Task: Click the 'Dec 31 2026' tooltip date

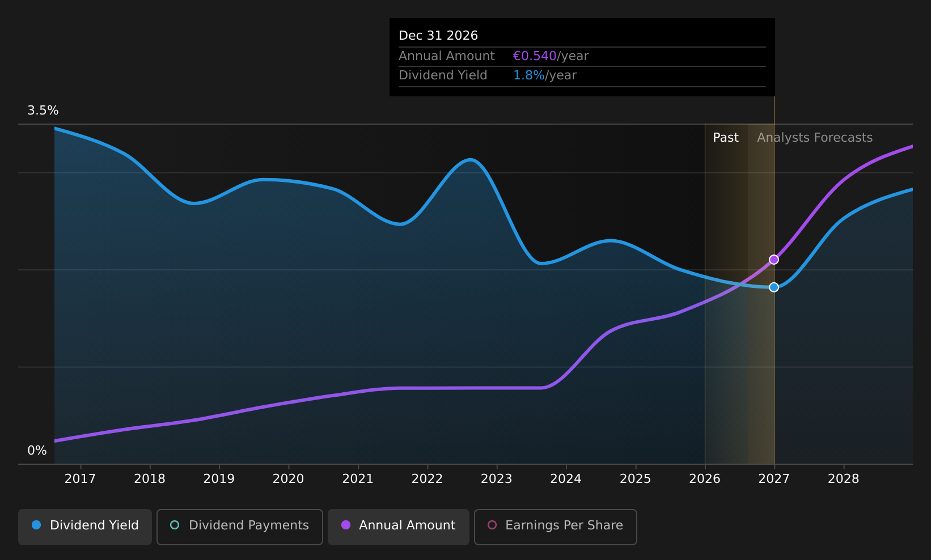Action: click(438, 36)
